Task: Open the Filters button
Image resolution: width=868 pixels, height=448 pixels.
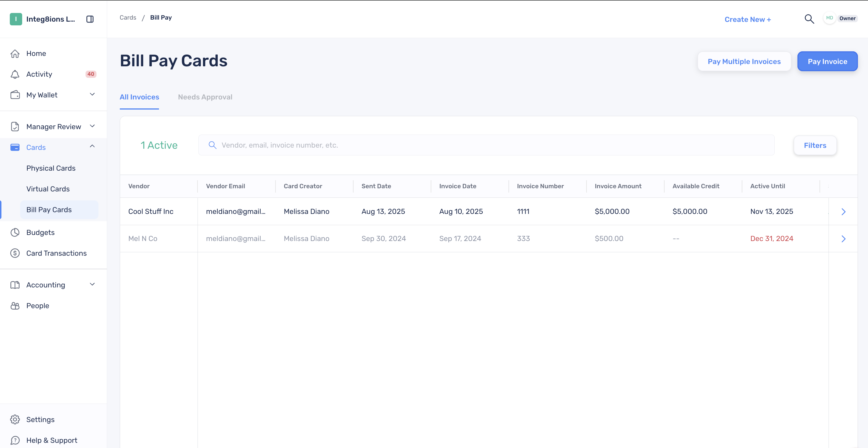Action: 815,145
